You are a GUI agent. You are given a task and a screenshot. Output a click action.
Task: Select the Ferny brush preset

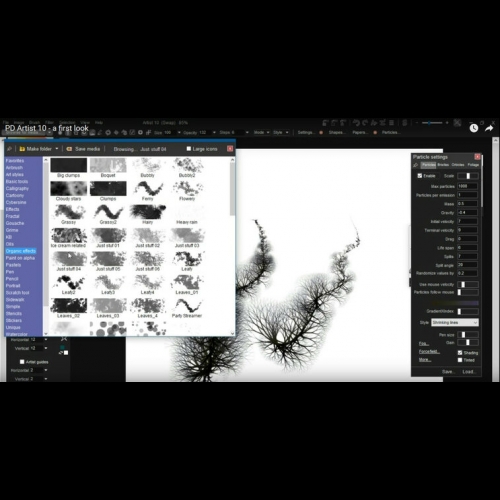click(x=148, y=191)
